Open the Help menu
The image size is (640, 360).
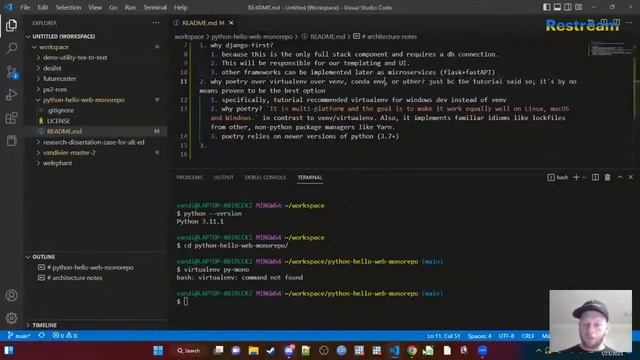tap(180, 7)
